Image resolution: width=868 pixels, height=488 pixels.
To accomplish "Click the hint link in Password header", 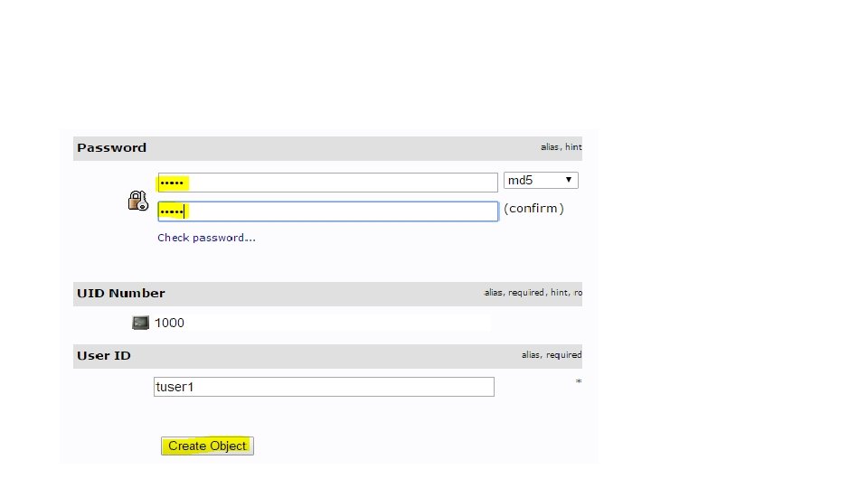I will point(573,147).
